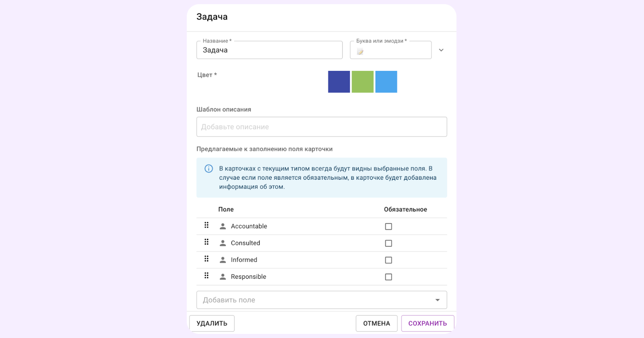Click the person icon next to Accountable
The width and height of the screenshot is (644, 338).
pyautogui.click(x=223, y=226)
